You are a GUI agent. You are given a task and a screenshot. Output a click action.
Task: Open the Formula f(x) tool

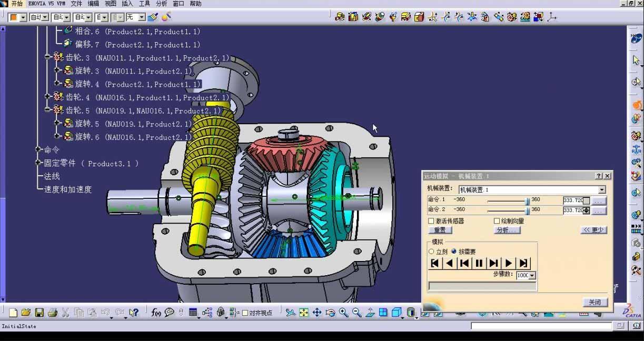click(x=156, y=313)
